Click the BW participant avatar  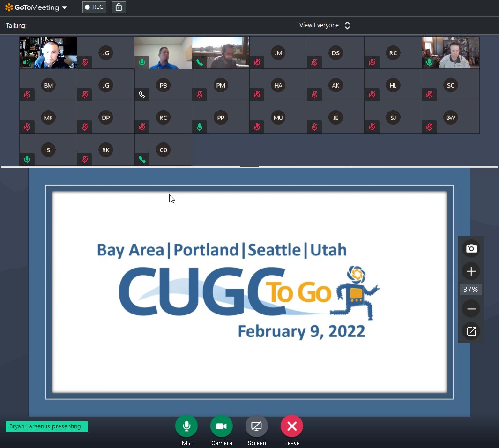click(451, 118)
